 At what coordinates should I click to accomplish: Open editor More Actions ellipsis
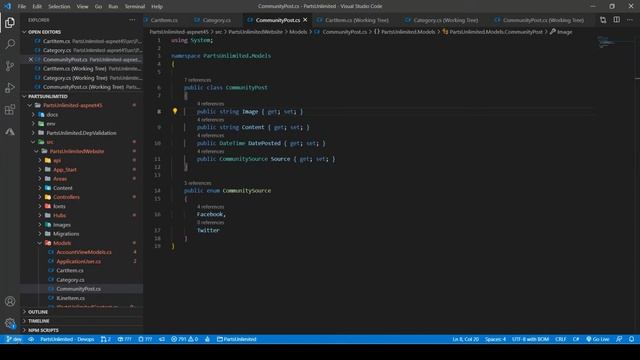(630, 20)
